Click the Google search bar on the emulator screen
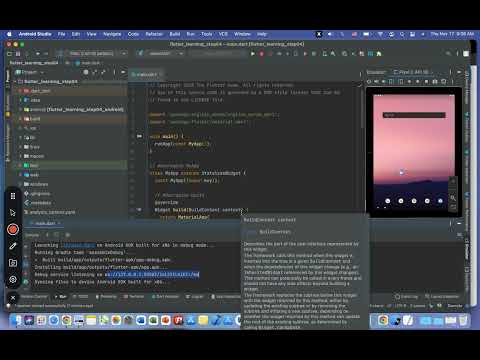Image resolution: width=480 pixels, height=360 pixels. coord(414,115)
